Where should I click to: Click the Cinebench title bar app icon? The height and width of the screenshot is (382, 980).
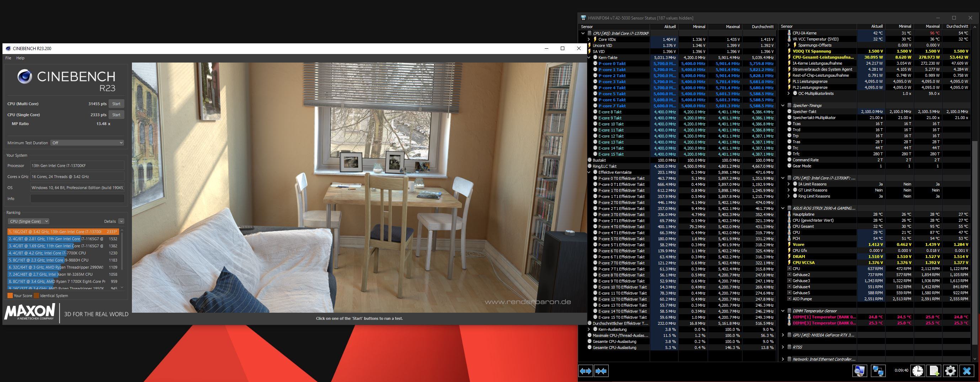[9, 48]
